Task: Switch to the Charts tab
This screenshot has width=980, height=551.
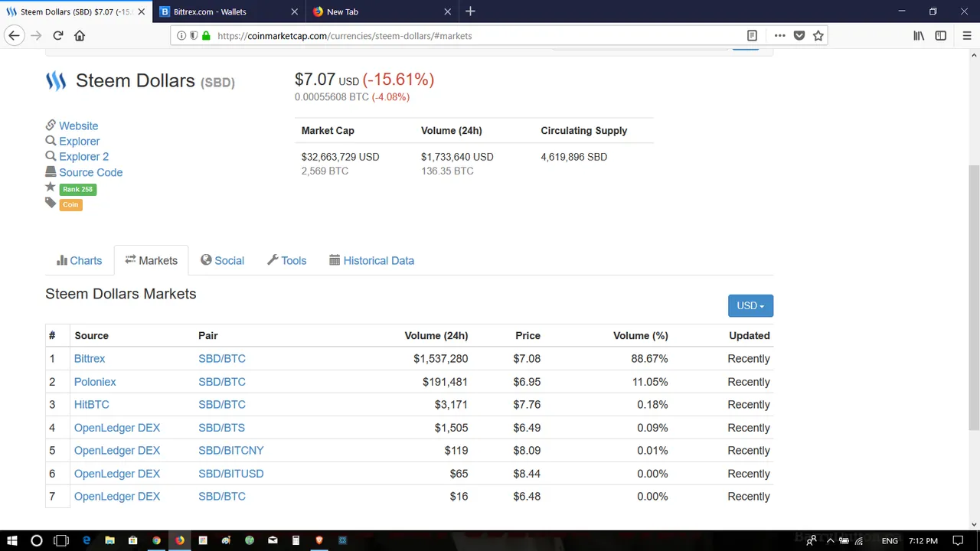Action: 79,260
